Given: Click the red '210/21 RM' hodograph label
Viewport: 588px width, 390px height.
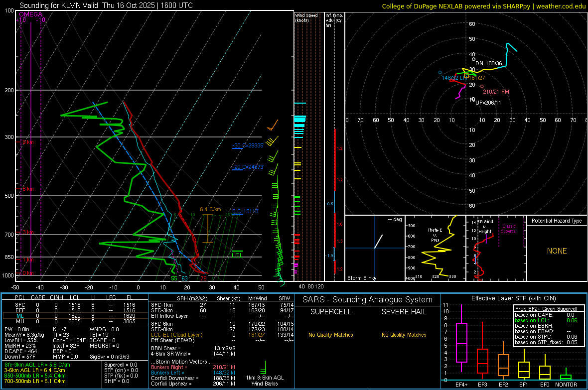Looking at the screenshot, I should pyautogui.click(x=496, y=92).
